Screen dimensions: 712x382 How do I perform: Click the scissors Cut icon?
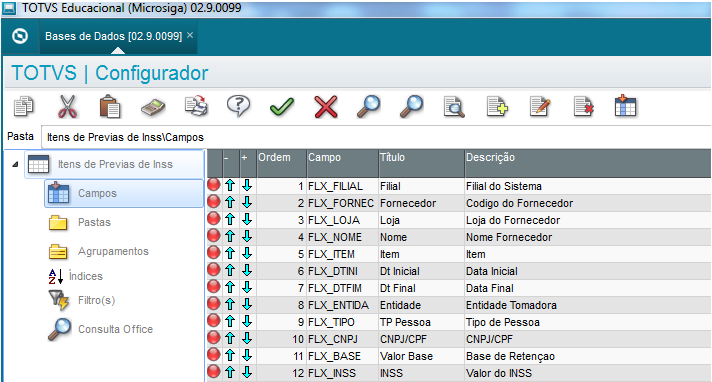point(67,107)
